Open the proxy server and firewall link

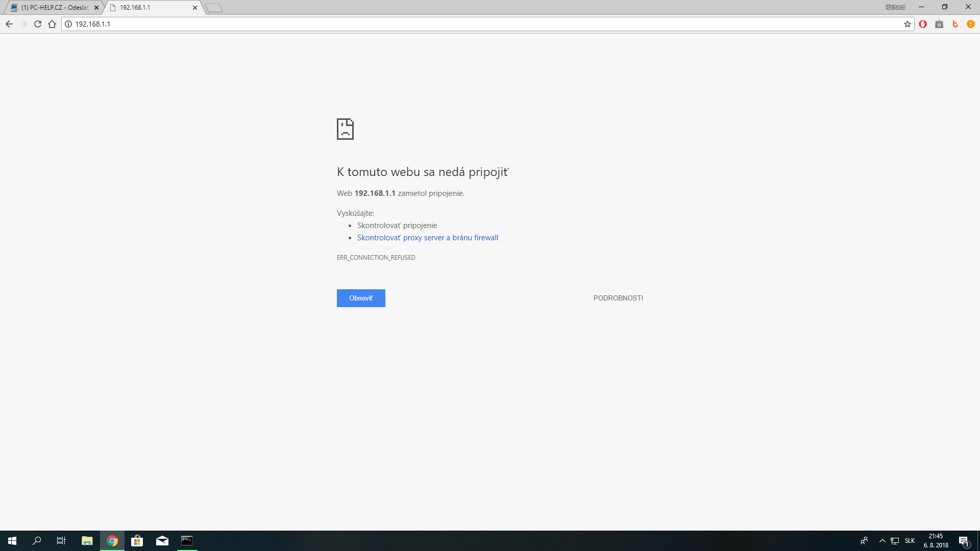click(427, 238)
